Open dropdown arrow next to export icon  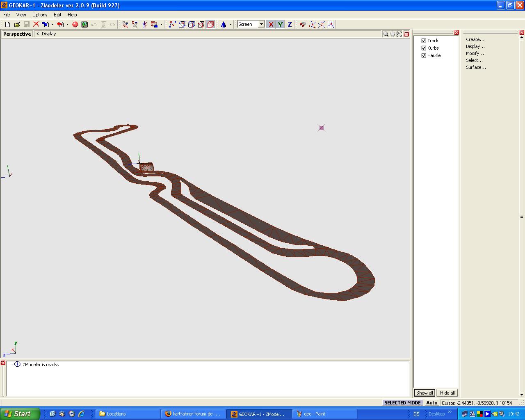pyautogui.click(x=67, y=25)
